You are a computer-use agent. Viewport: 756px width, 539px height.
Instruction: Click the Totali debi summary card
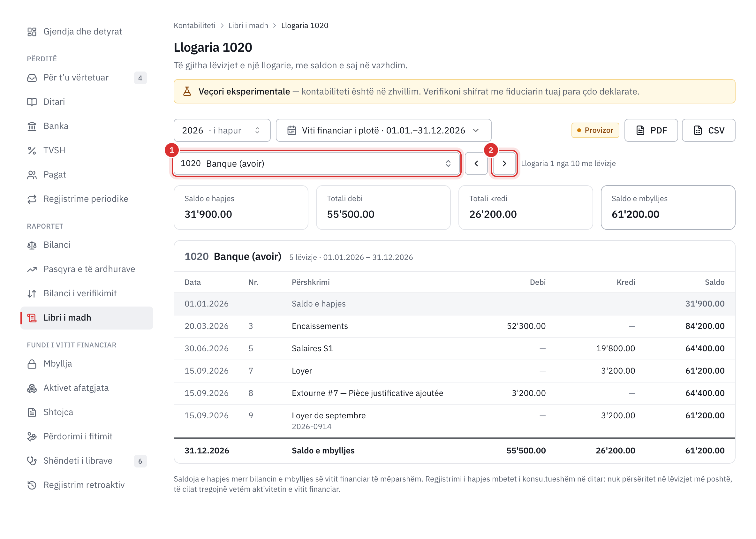383,208
